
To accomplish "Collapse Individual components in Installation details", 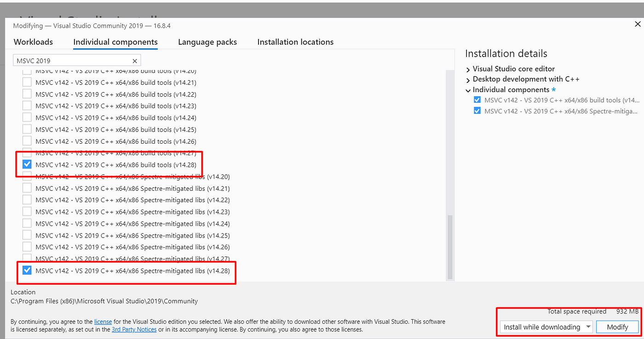I will 468,90.
